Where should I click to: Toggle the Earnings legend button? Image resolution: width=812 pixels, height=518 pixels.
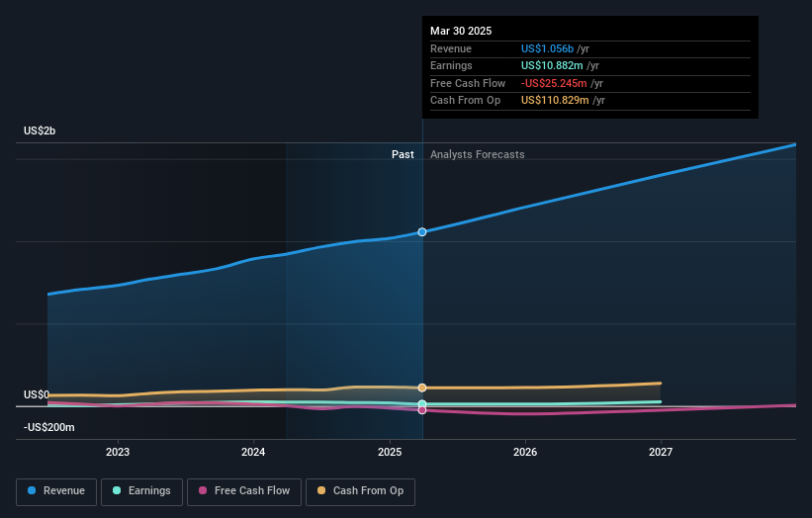pos(141,491)
